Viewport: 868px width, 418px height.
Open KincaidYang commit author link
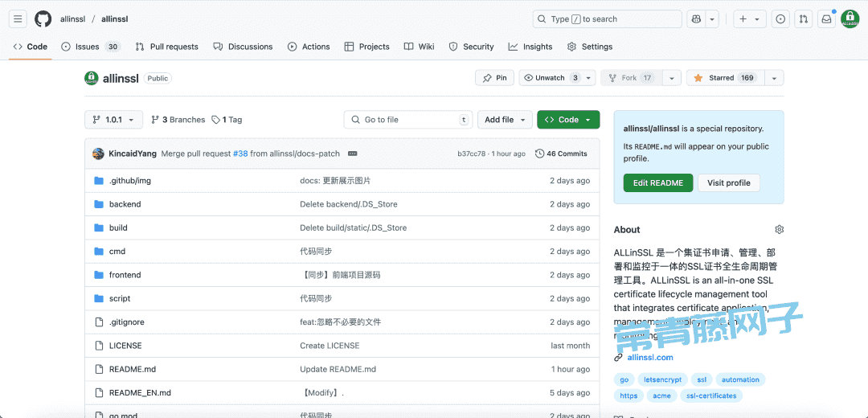point(133,154)
